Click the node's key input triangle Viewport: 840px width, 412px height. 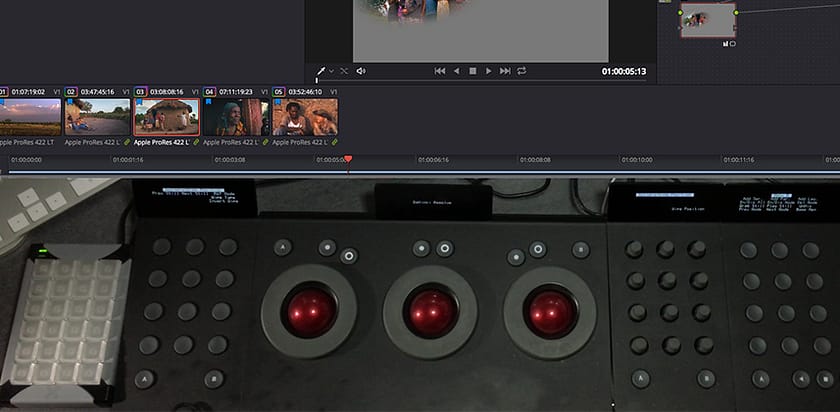680,28
